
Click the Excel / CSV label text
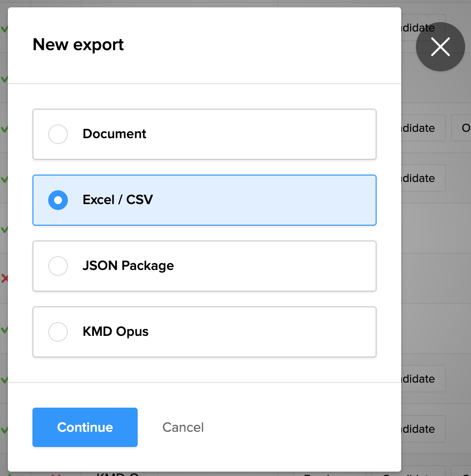[118, 200]
